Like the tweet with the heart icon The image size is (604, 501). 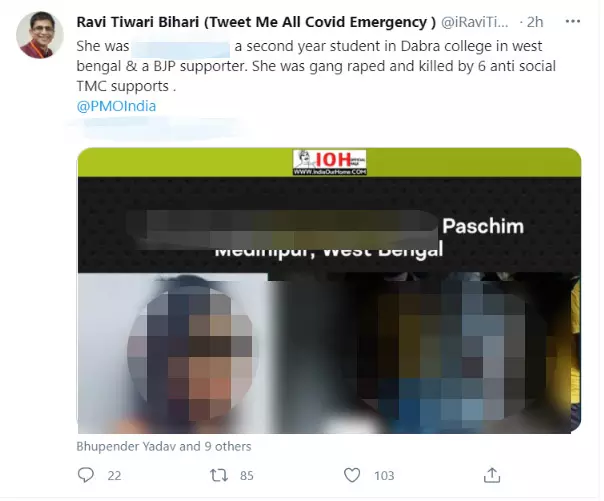(x=352, y=475)
